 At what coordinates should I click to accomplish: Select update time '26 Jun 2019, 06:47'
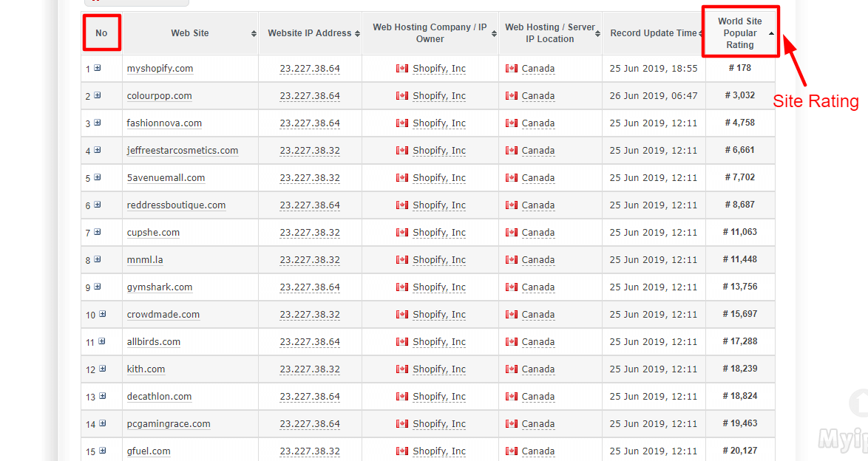(x=654, y=96)
